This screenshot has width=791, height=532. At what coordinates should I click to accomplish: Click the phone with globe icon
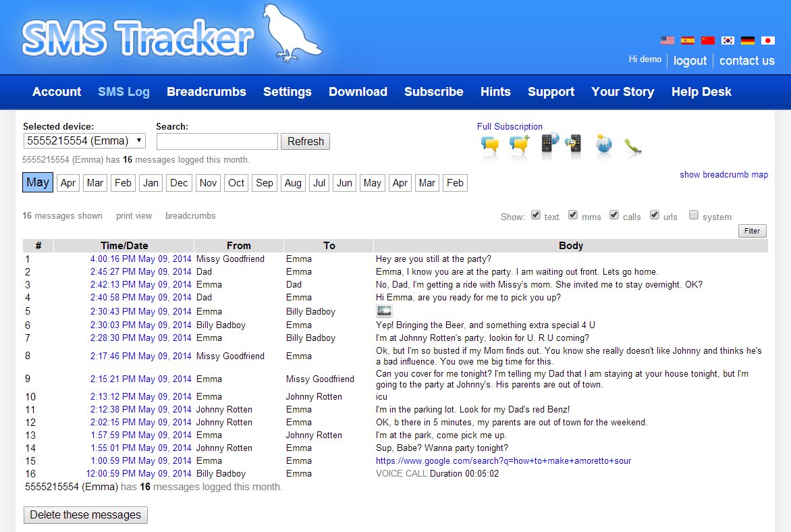pyautogui.click(x=550, y=143)
